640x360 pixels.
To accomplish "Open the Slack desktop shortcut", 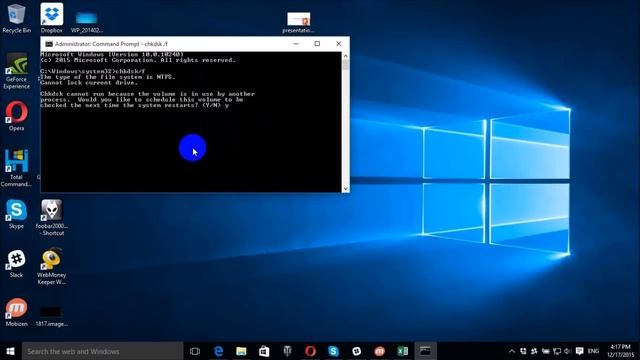I will pyautogui.click(x=16, y=263).
